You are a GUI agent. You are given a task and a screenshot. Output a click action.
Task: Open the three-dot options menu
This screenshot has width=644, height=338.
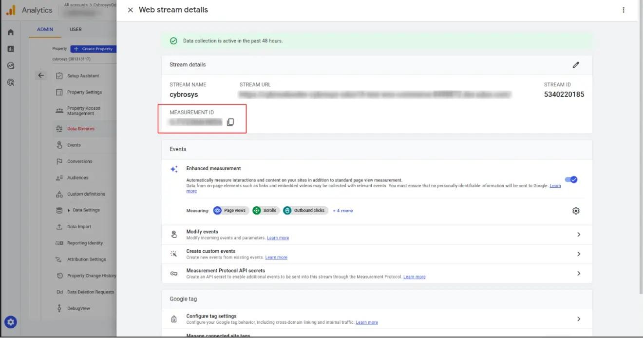[624, 10]
